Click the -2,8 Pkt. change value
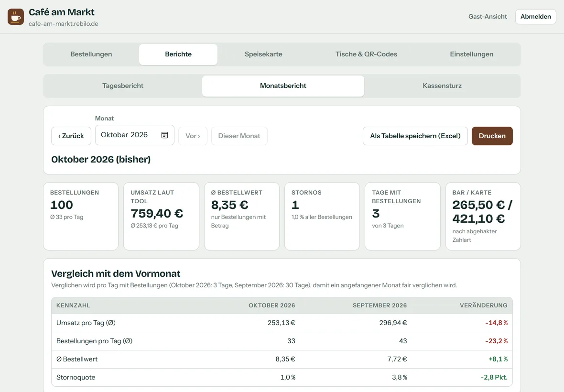Image resolution: width=564 pixels, height=392 pixels. point(494,377)
